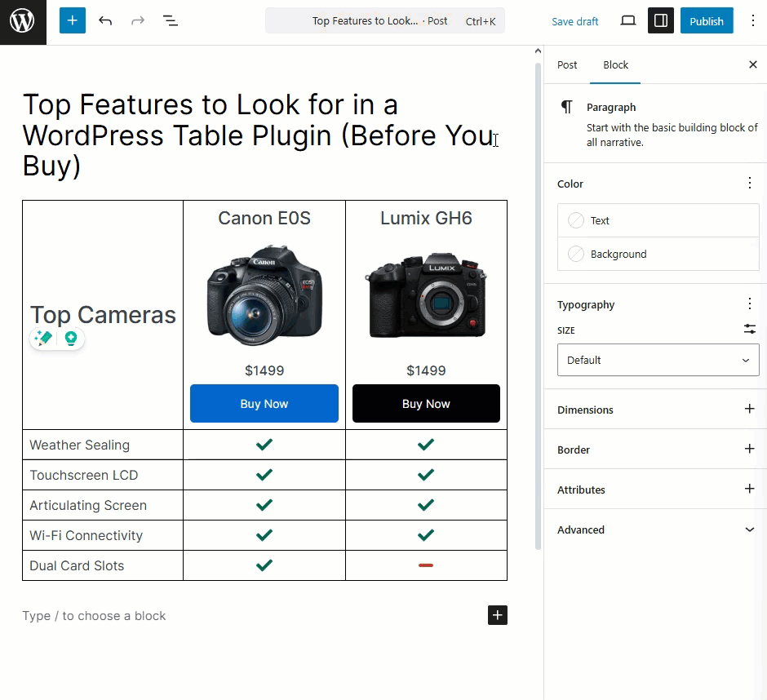Select the 'Canon EOS' column header
Screen dimensions: 767x700
click(x=264, y=218)
